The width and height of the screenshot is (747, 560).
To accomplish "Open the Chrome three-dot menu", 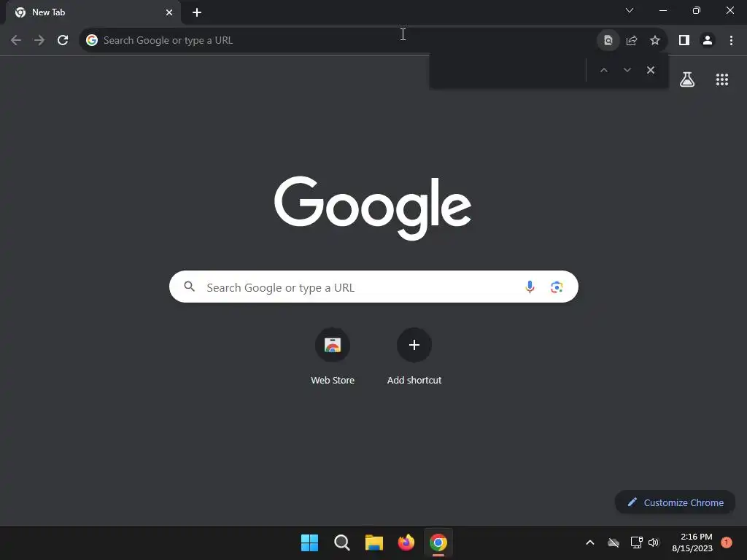I will pyautogui.click(x=731, y=40).
